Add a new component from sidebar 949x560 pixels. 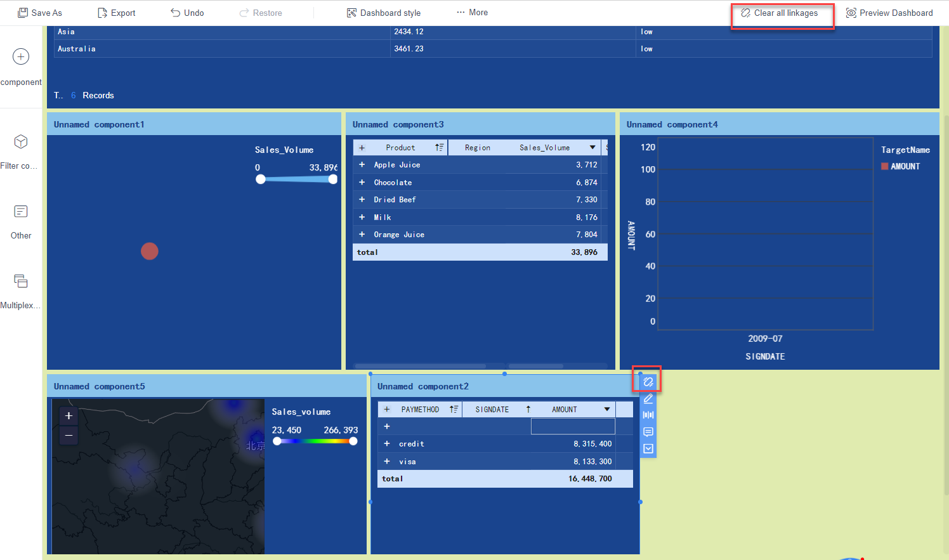coord(21,67)
